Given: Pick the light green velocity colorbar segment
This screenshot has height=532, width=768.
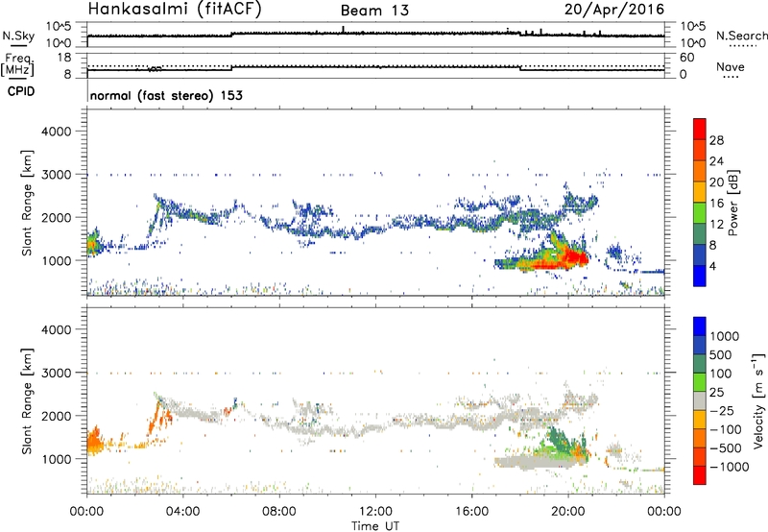Looking at the screenshot, I should point(700,382).
